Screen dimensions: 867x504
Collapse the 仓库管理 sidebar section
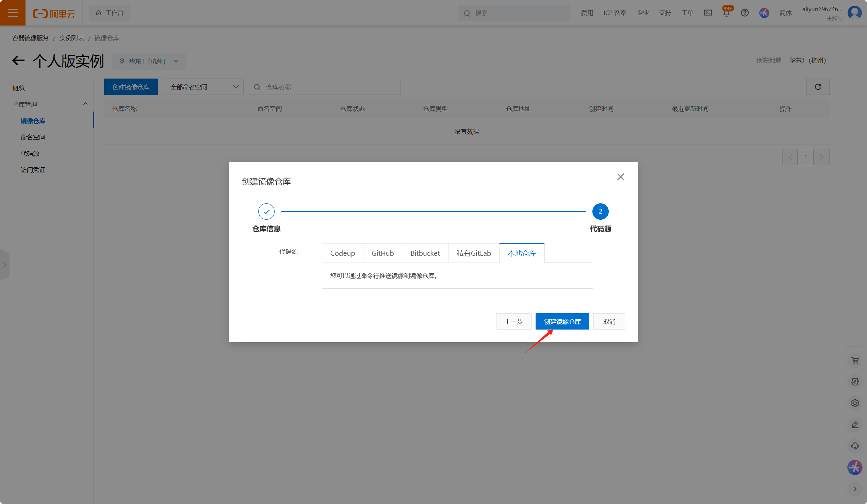coord(85,104)
